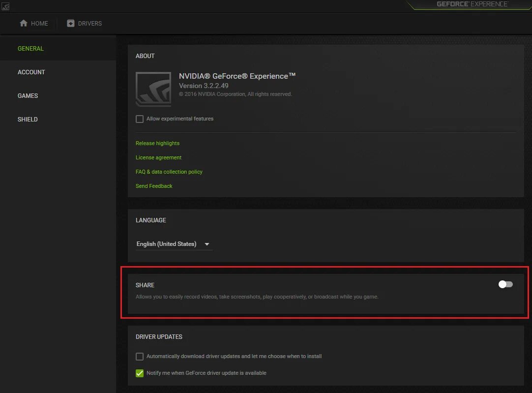Turn on the SHARE toggle switch
532x393 pixels.
pyautogui.click(x=505, y=284)
